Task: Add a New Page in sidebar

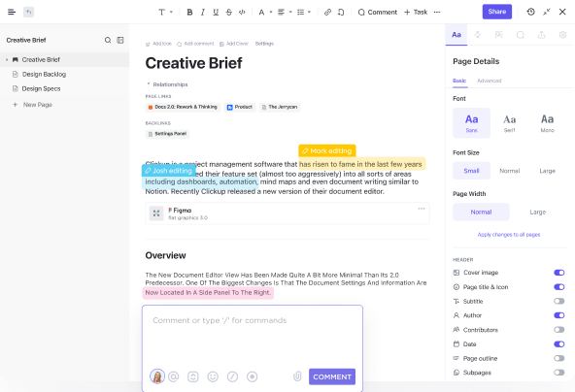Action: (x=32, y=105)
